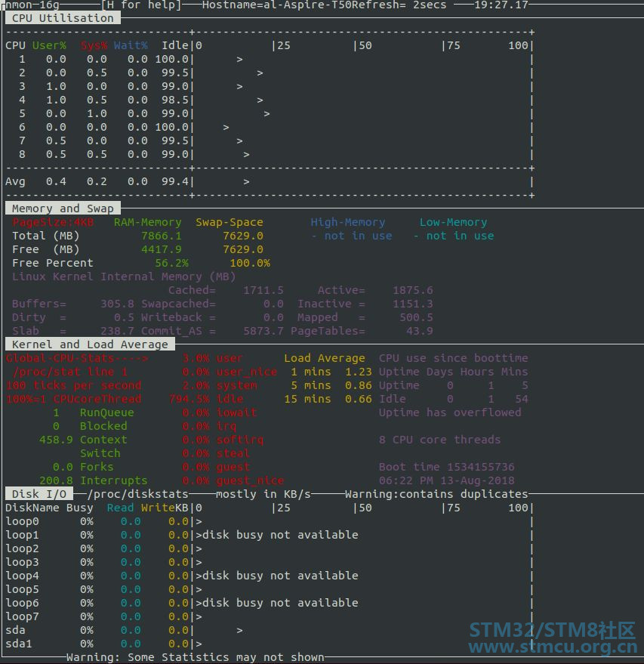Click the Buffers value 305.8
The image size is (644, 664).
pyautogui.click(x=117, y=304)
